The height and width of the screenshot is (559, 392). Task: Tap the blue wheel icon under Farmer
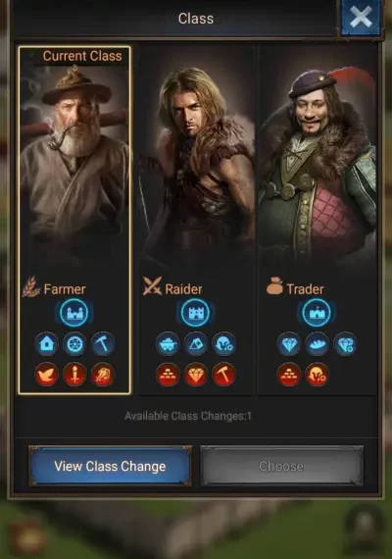pyautogui.click(x=74, y=343)
